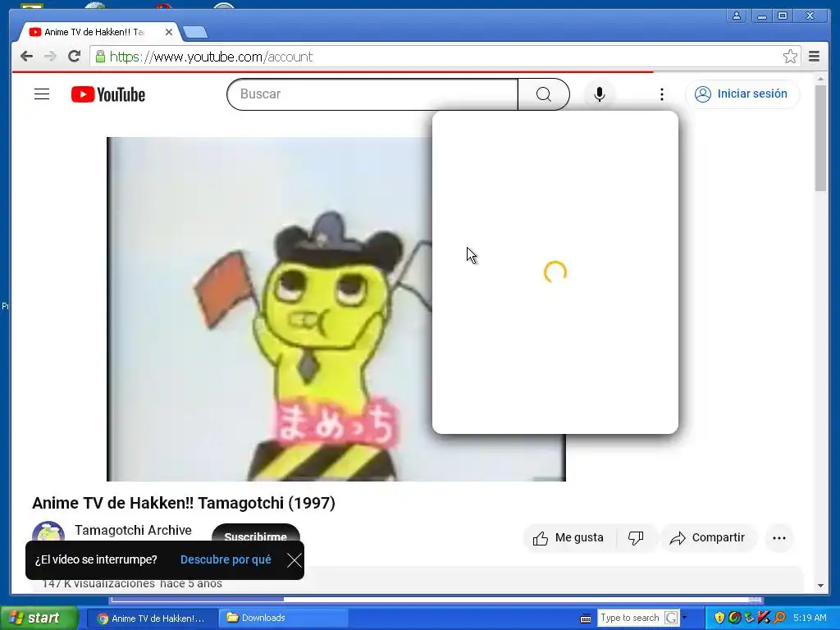Click the video title text 'Anime TV de Hakken!! Tamagotchi (1997)'
The width and height of the screenshot is (840, 630).
click(x=184, y=503)
